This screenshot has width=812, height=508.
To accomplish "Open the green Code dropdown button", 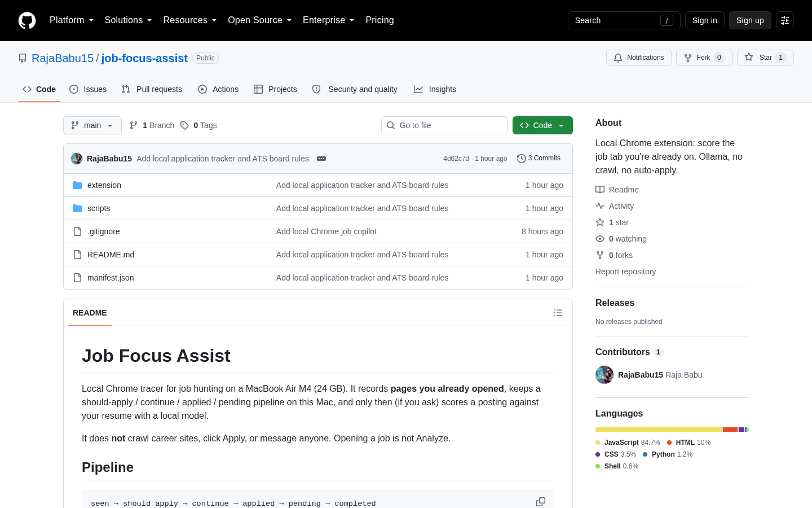I will (542, 125).
